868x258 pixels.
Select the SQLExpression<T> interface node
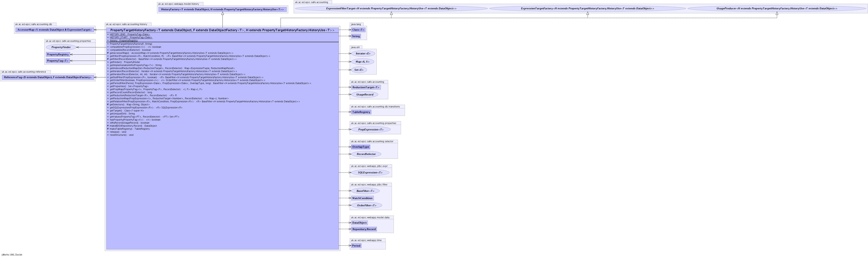pos(370,172)
